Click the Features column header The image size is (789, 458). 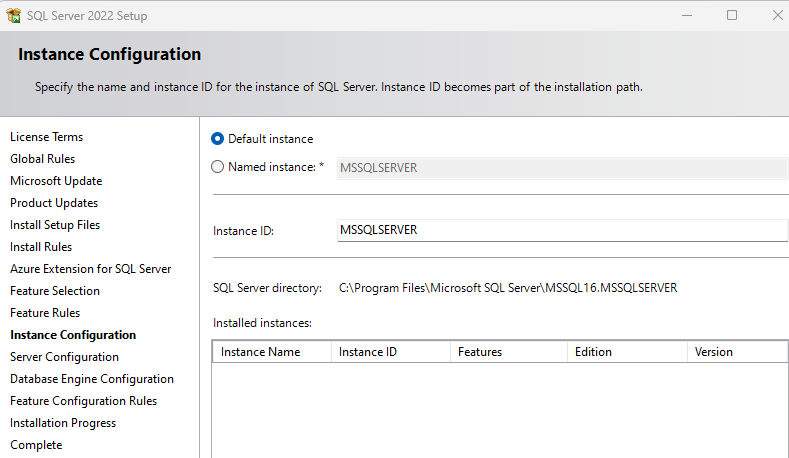click(x=509, y=352)
